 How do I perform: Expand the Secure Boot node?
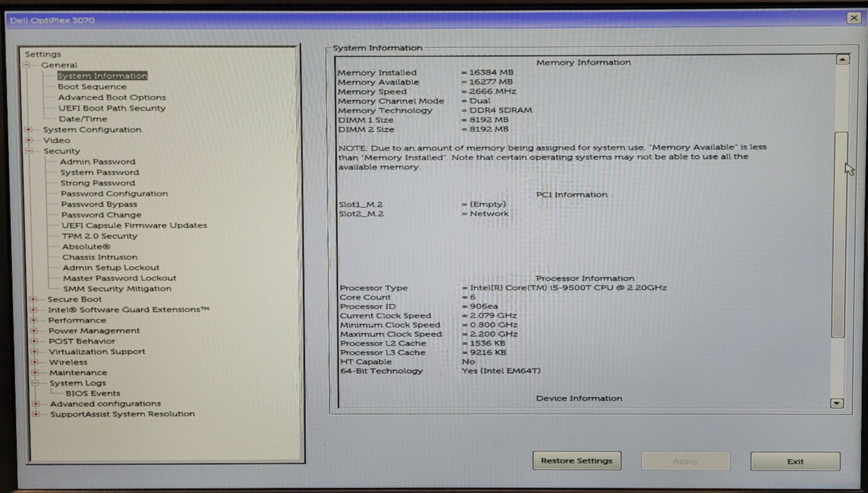[33, 299]
